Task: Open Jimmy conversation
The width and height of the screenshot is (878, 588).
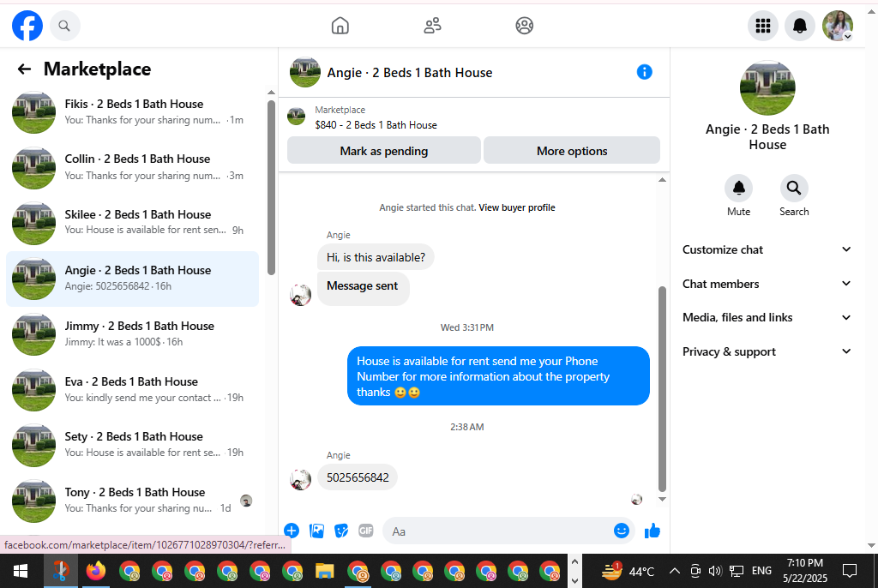Action: point(132,333)
